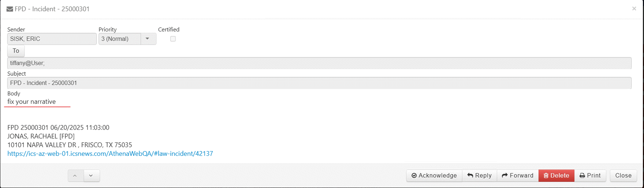Click the Subject input field
Viewport: 644px width, 188px height.
pyautogui.click(x=319, y=83)
